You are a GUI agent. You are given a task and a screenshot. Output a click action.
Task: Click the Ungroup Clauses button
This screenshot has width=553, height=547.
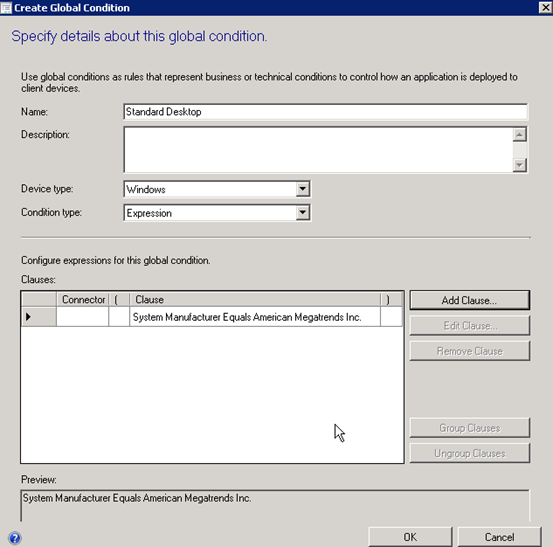(469, 453)
